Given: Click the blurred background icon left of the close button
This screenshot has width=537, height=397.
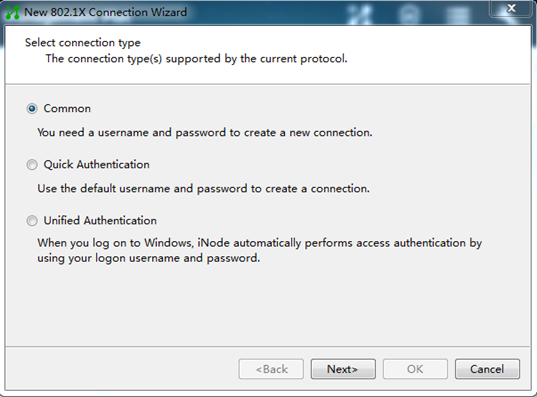Looking at the screenshot, I should click(459, 14).
